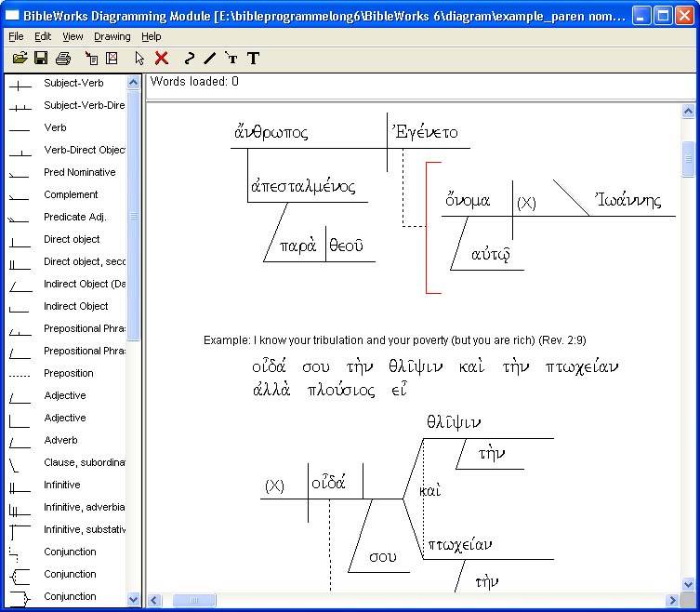The image size is (700, 612).
Task: Click the word θεοῦ in the diagram
Action: (x=346, y=245)
